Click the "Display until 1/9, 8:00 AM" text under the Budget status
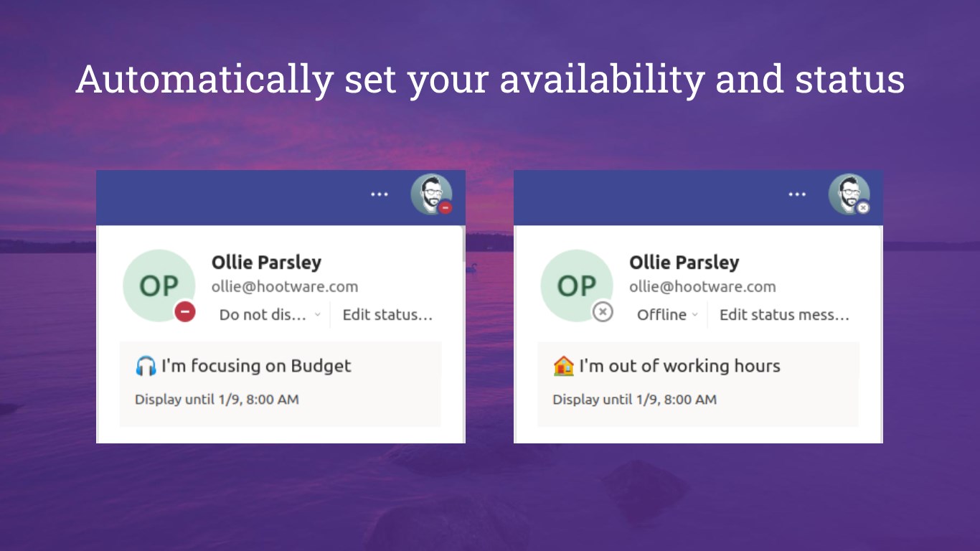This screenshot has height=551, width=980. (217, 400)
